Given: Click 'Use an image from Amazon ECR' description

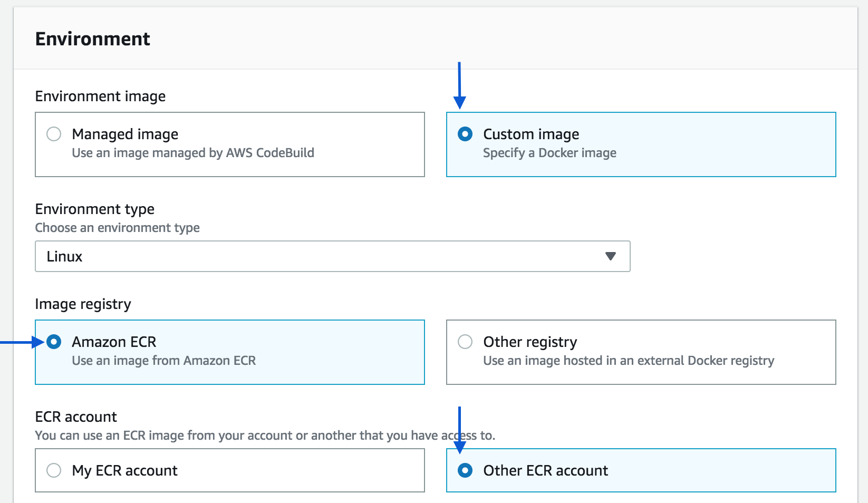Looking at the screenshot, I should click(163, 361).
